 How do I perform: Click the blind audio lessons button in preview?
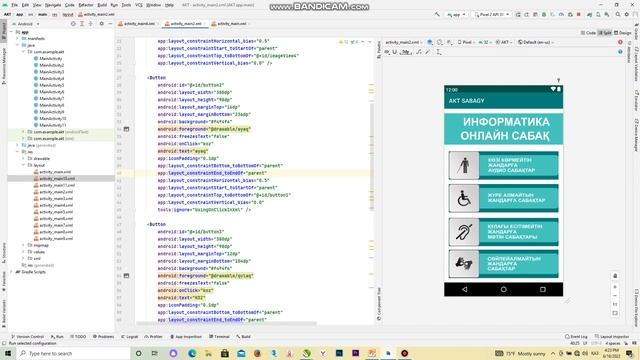tap(504, 165)
